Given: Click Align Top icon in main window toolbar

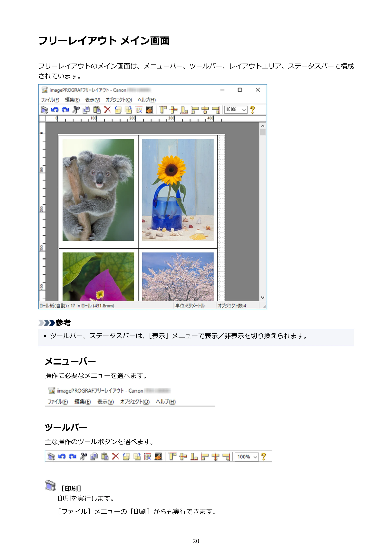Looking at the screenshot, I should click(163, 110).
